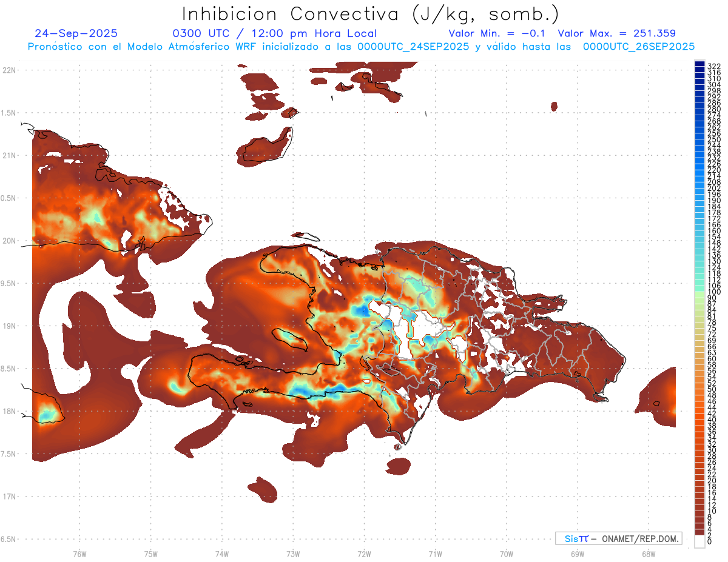
Task: Click the 'ONAMET/REP.DOM.' credit label
Action: tap(640, 538)
